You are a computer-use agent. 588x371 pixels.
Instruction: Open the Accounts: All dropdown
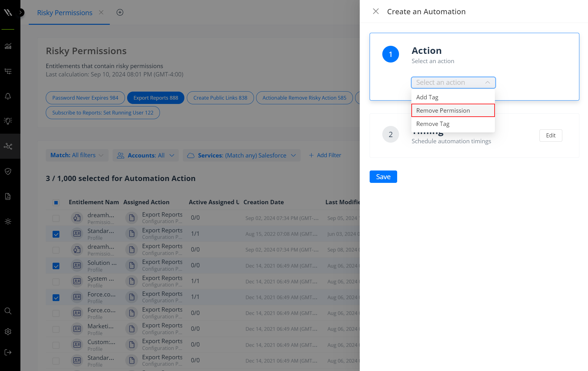pos(146,155)
